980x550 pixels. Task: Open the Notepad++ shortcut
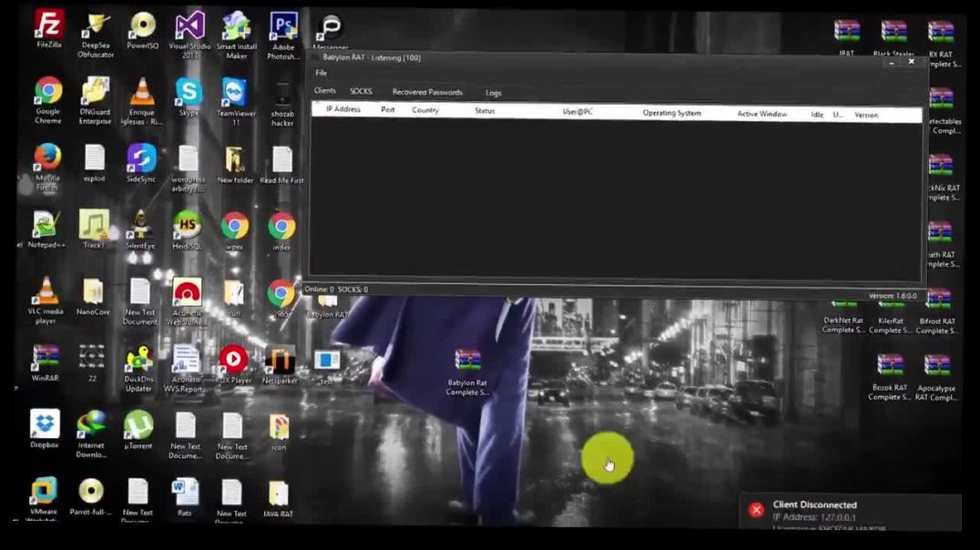click(46, 229)
